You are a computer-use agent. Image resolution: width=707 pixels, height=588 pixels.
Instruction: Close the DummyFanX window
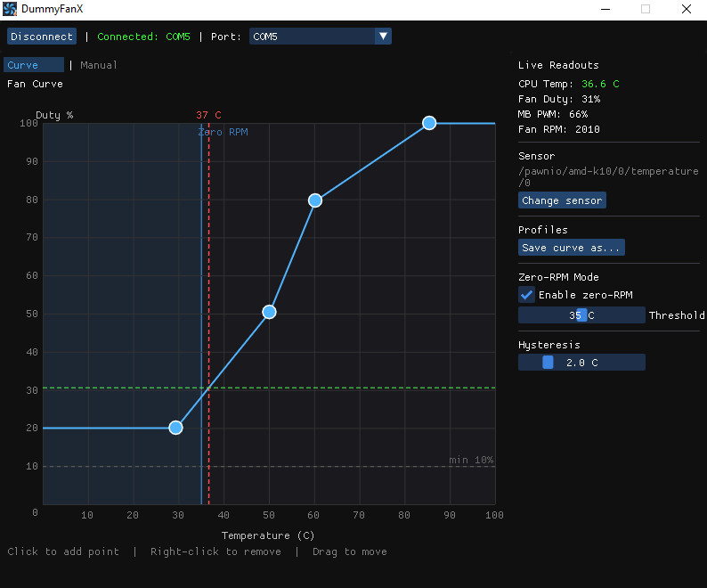[x=686, y=9]
